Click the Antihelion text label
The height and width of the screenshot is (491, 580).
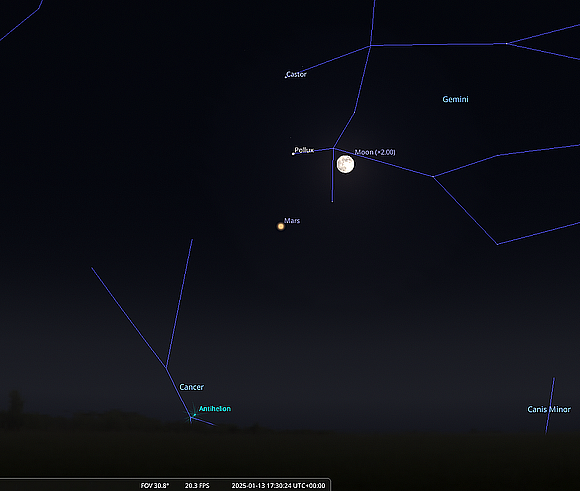(x=215, y=408)
